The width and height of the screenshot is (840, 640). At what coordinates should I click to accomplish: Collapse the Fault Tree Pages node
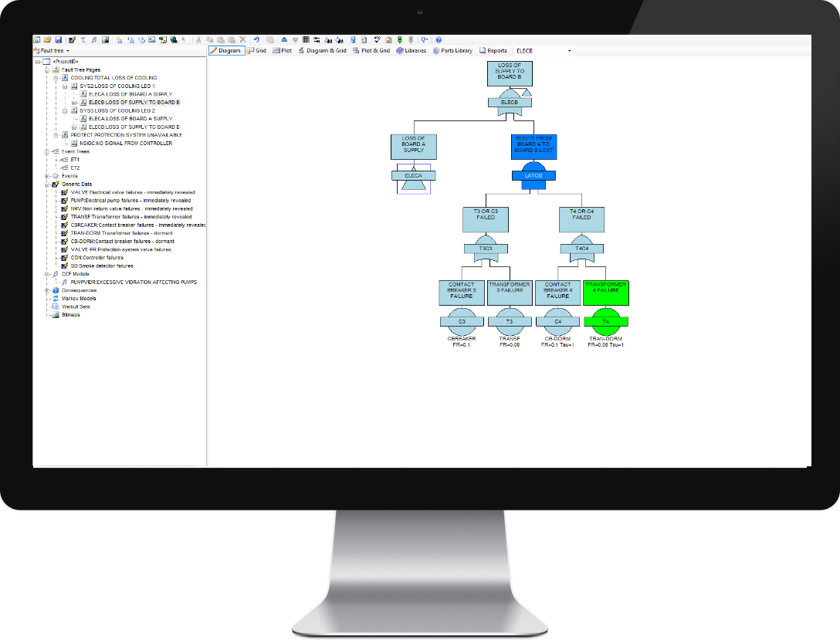point(47,69)
